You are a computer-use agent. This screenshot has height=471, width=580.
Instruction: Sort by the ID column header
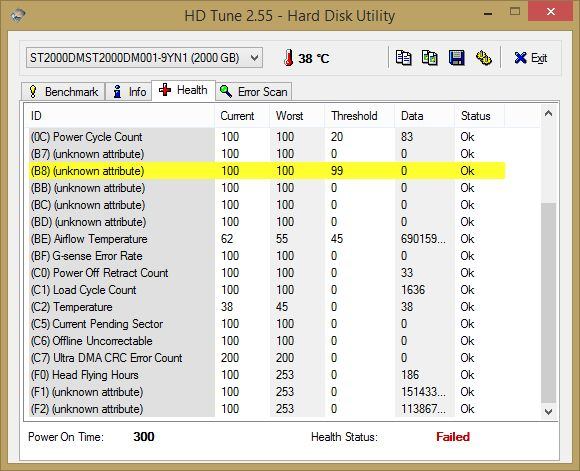coord(119,116)
